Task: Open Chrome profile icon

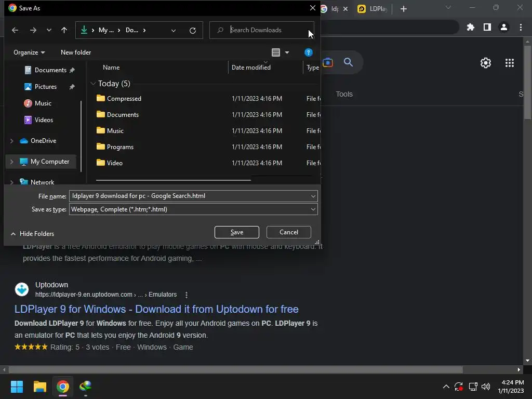Action: click(x=504, y=27)
